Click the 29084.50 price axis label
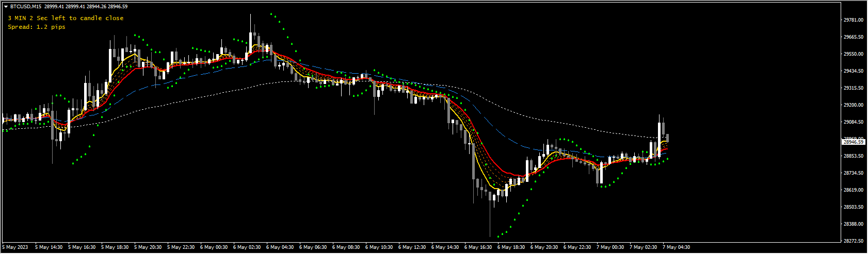This screenshot has height=254, width=868. coord(854,122)
